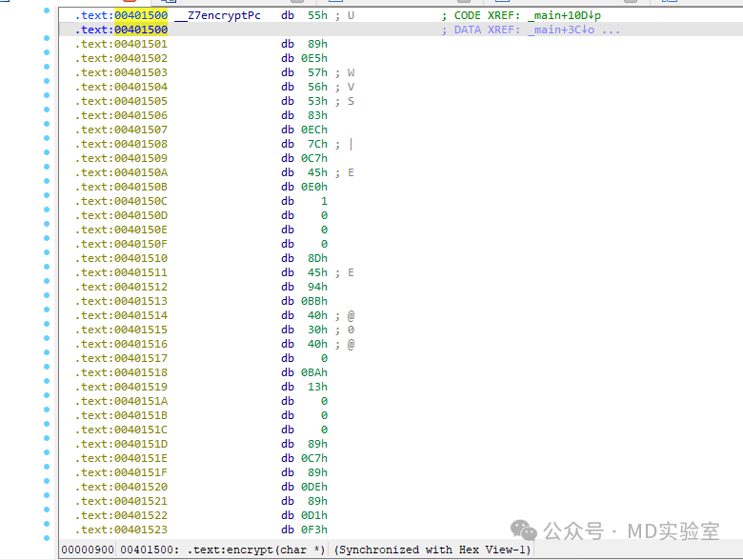Select the byte value 0E5h
Viewport: 743px width, 560px height.
point(314,58)
